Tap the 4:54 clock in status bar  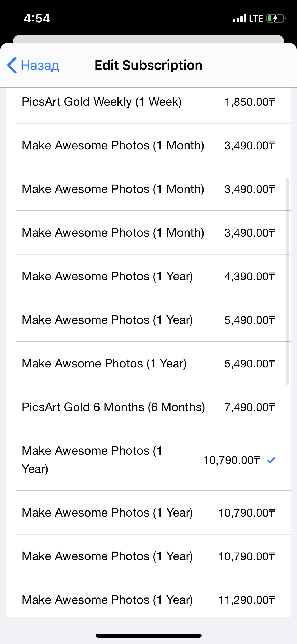(37, 19)
